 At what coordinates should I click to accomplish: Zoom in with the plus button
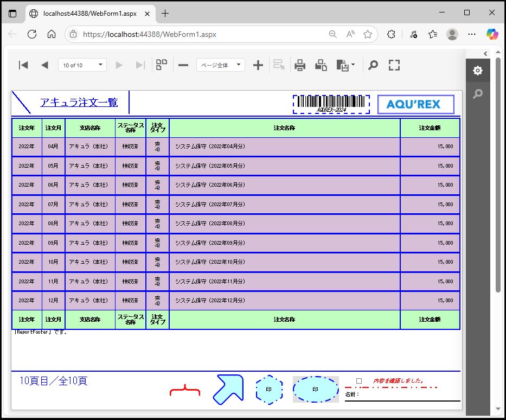point(258,65)
